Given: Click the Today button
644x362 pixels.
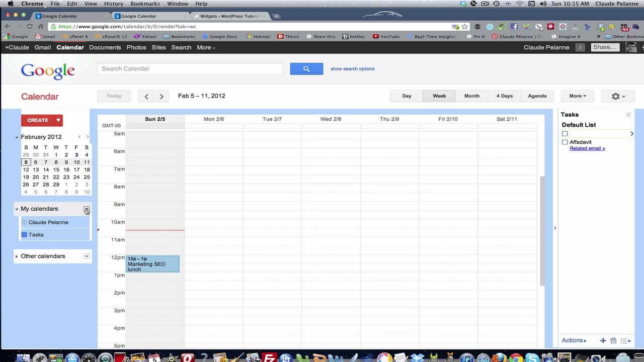Looking at the screenshot, I should pyautogui.click(x=114, y=96).
